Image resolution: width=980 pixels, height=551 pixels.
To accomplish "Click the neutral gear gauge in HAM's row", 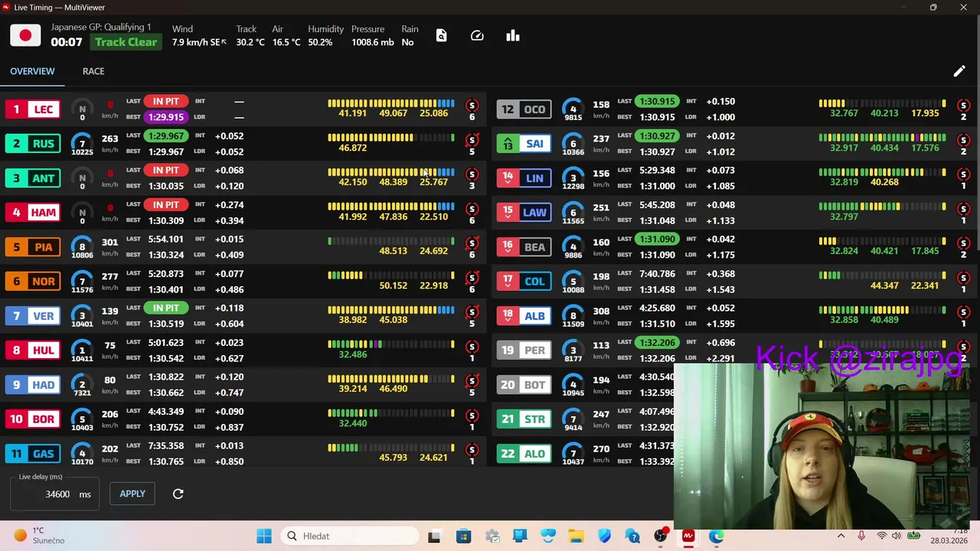I will (x=82, y=213).
